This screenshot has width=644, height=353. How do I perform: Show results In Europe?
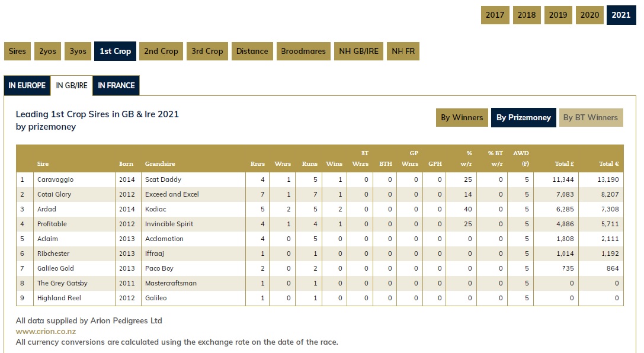pos(27,85)
